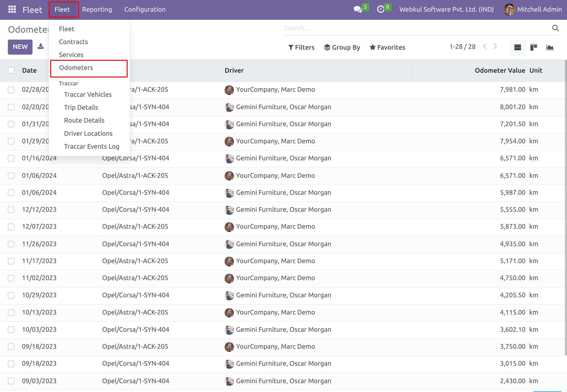Open the conversations messages icon
Viewport: 567px width, 392px height.
[x=357, y=9]
